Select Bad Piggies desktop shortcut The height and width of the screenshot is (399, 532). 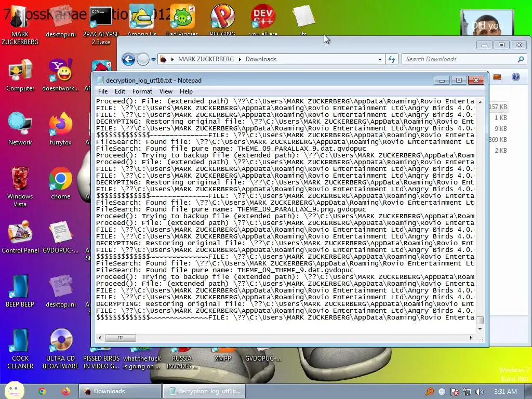[x=182, y=20]
